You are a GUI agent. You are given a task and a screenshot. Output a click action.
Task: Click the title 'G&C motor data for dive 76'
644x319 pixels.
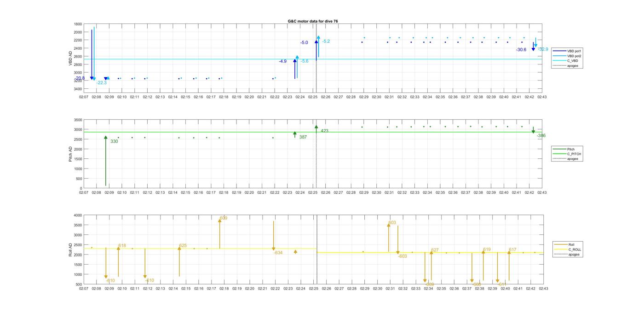[x=313, y=22]
